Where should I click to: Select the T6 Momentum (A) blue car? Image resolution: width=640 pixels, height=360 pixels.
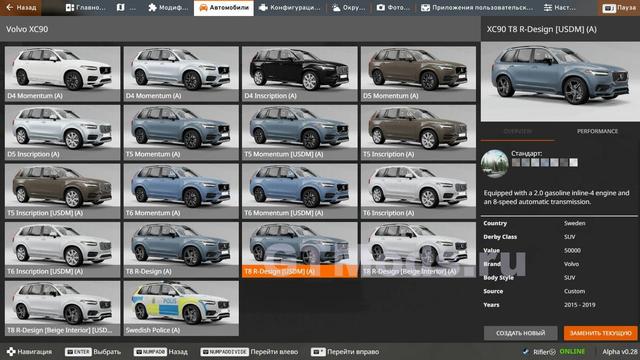[x=181, y=191]
